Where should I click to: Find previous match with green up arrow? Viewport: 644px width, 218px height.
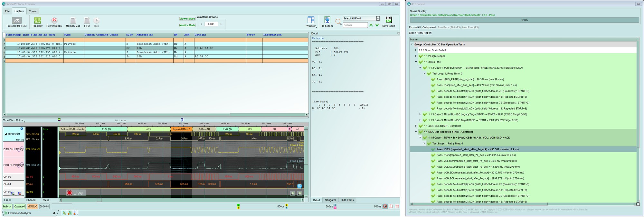(x=371, y=25)
